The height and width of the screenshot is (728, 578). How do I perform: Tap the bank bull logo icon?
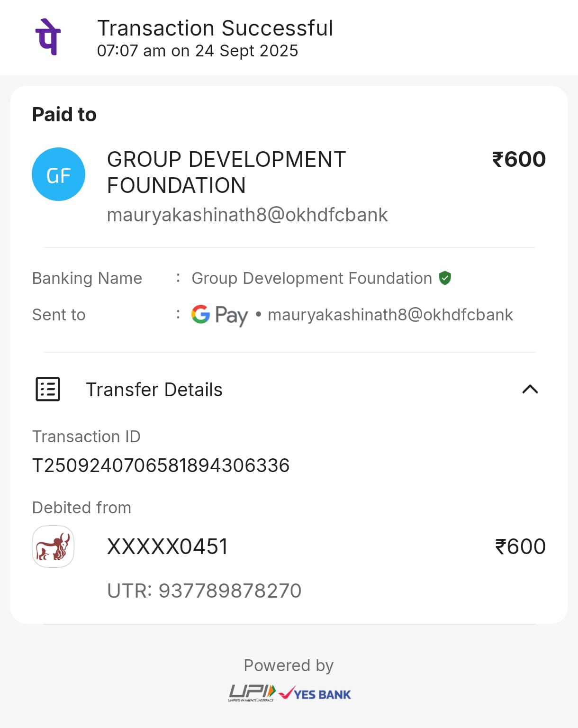(x=53, y=546)
